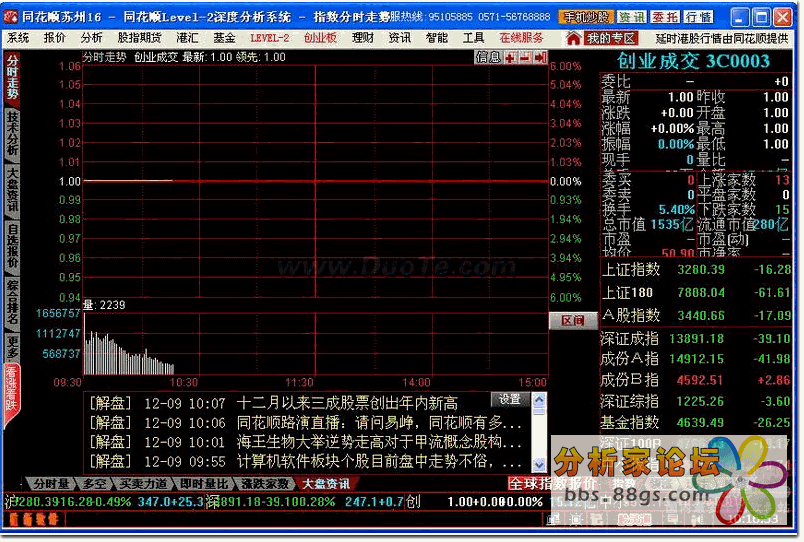Select the 大盘资讯 sidebar tab
804x542 pixels.
(12, 190)
